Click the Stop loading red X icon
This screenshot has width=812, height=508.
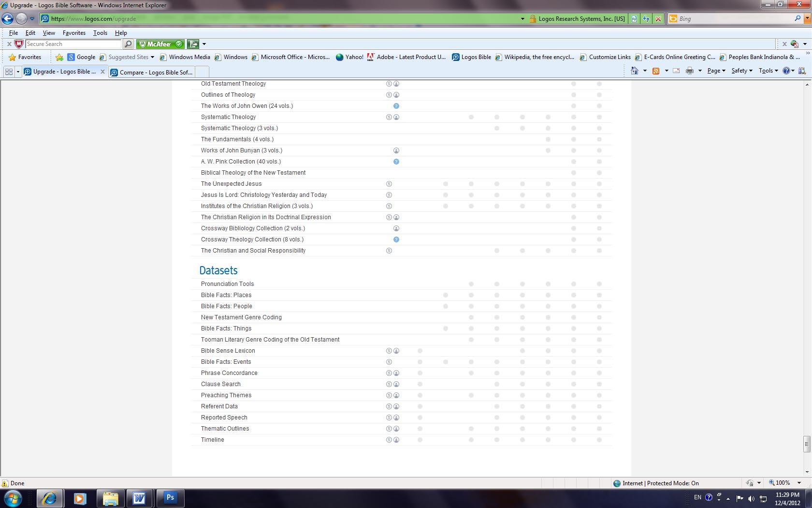[658, 18]
